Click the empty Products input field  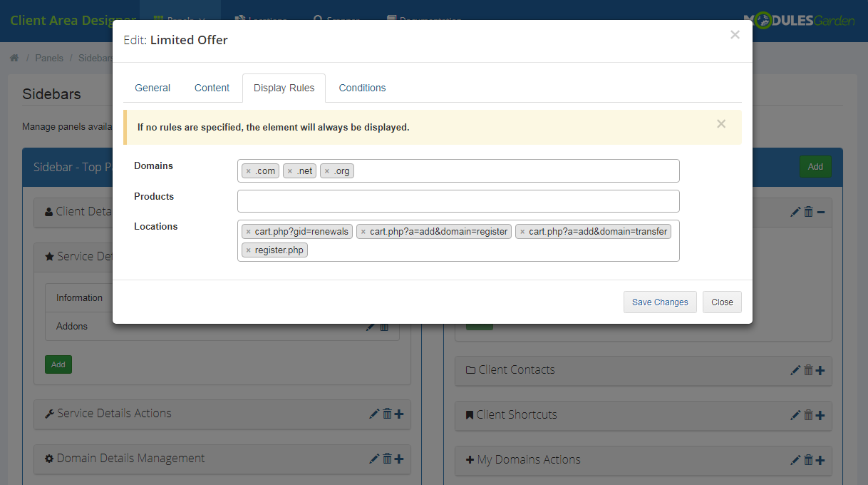pos(458,201)
